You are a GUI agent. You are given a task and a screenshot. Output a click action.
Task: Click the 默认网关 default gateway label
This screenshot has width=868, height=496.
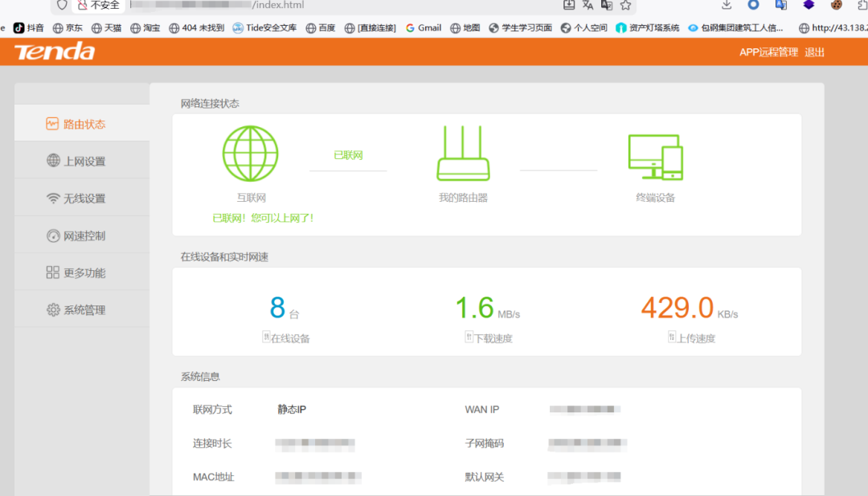tap(485, 478)
